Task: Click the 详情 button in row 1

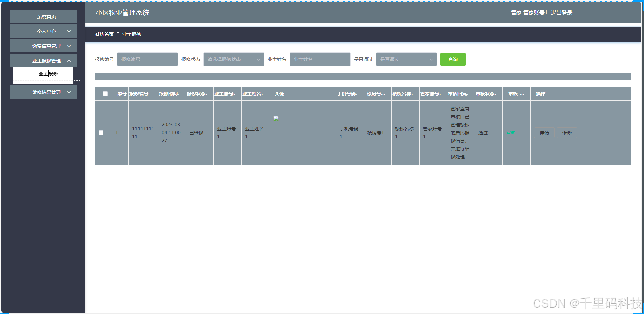Action: [x=544, y=133]
